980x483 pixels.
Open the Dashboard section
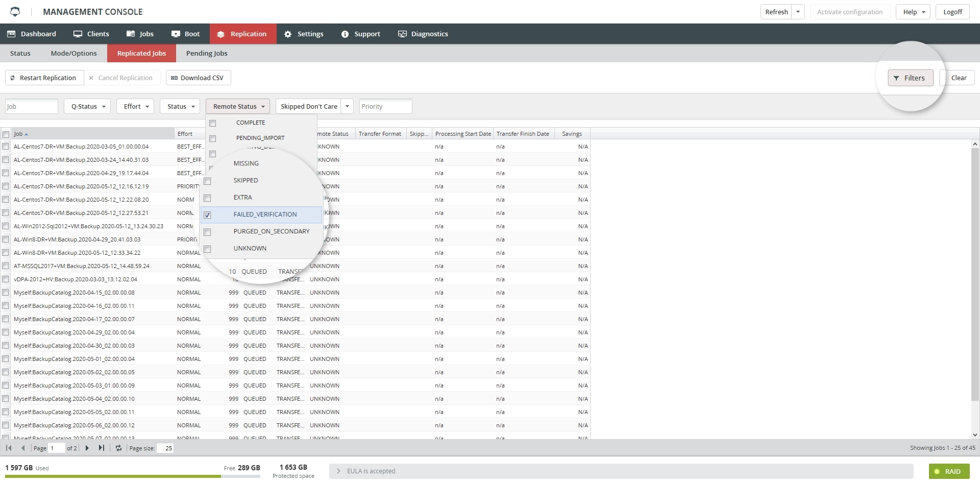tap(32, 34)
